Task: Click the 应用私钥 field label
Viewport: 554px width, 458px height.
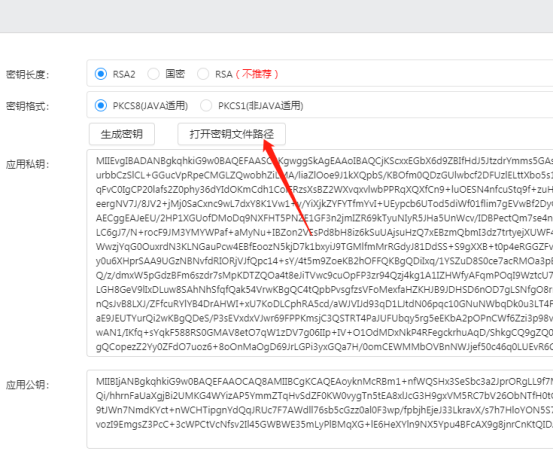Action: (x=27, y=164)
